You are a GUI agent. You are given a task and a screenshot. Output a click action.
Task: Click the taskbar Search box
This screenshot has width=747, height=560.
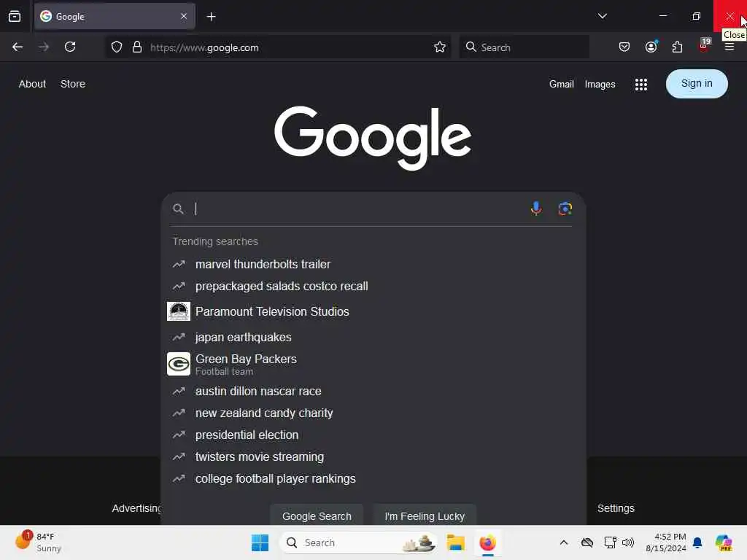(358, 542)
